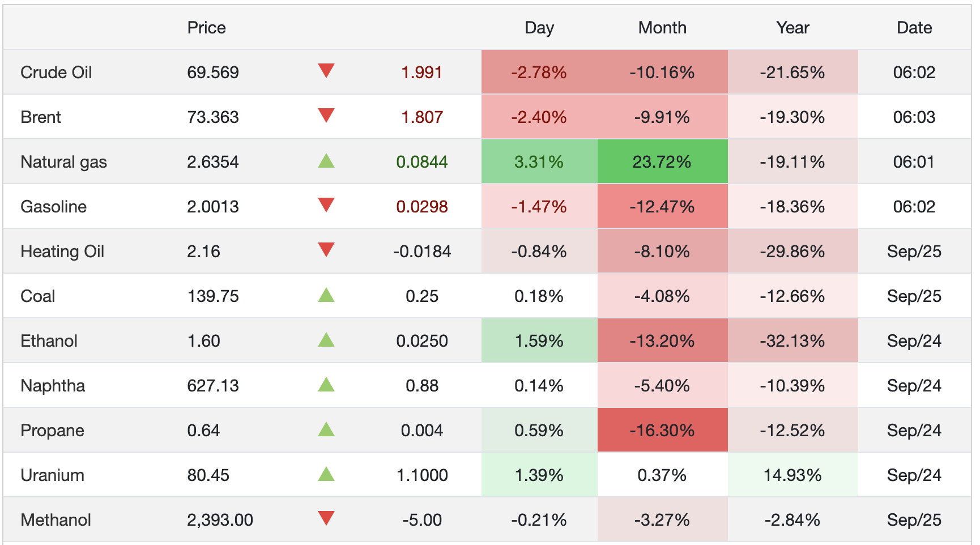
Task: Click the red down arrow for Heating Oil
Action: (x=326, y=250)
